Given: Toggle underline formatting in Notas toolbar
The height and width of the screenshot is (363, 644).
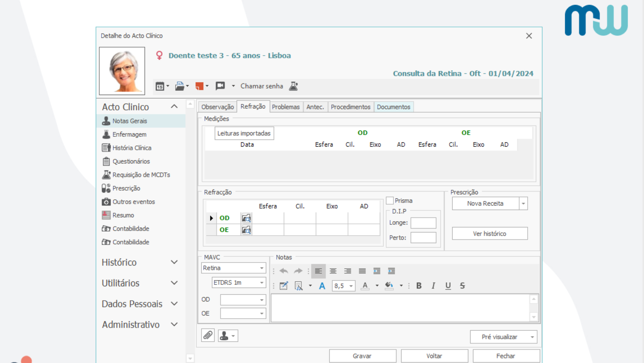Looking at the screenshot, I should click(448, 286).
